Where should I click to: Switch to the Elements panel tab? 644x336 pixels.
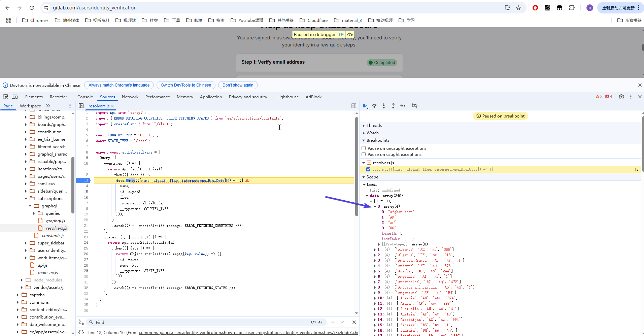point(34,97)
